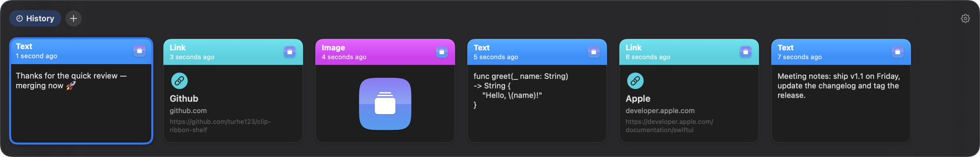Click the 'Image' card header label

333,47
